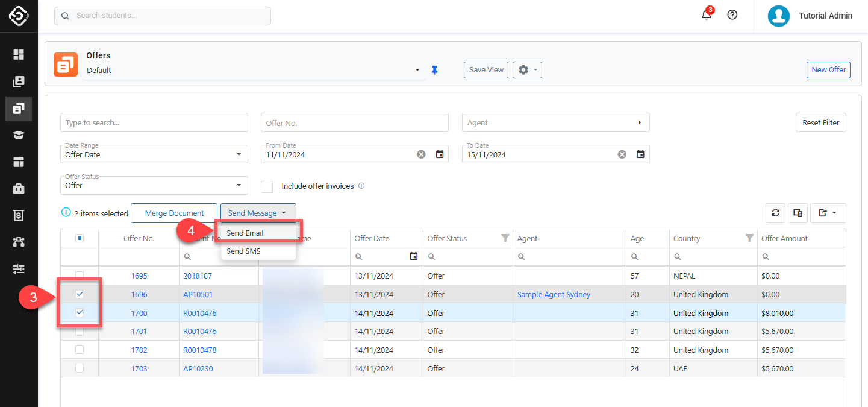Check the checkbox for offer 1703
The width and height of the screenshot is (868, 407).
coord(80,368)
